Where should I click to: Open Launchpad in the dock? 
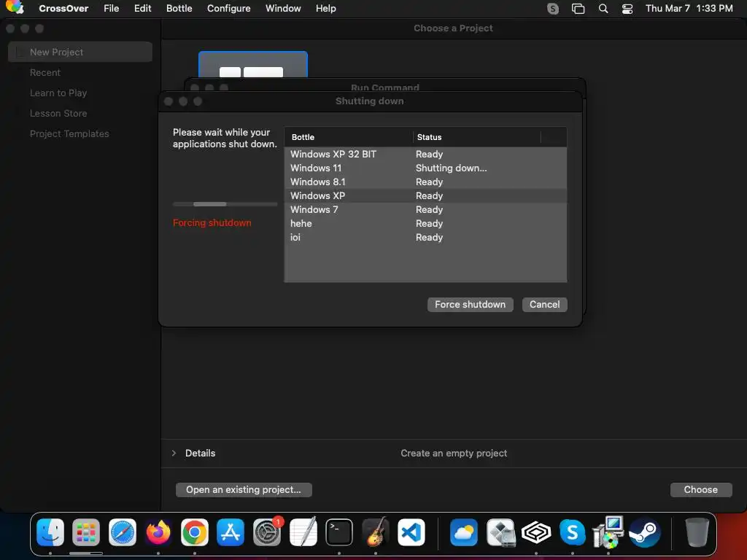pyautogui.click(x=86, y=532)
